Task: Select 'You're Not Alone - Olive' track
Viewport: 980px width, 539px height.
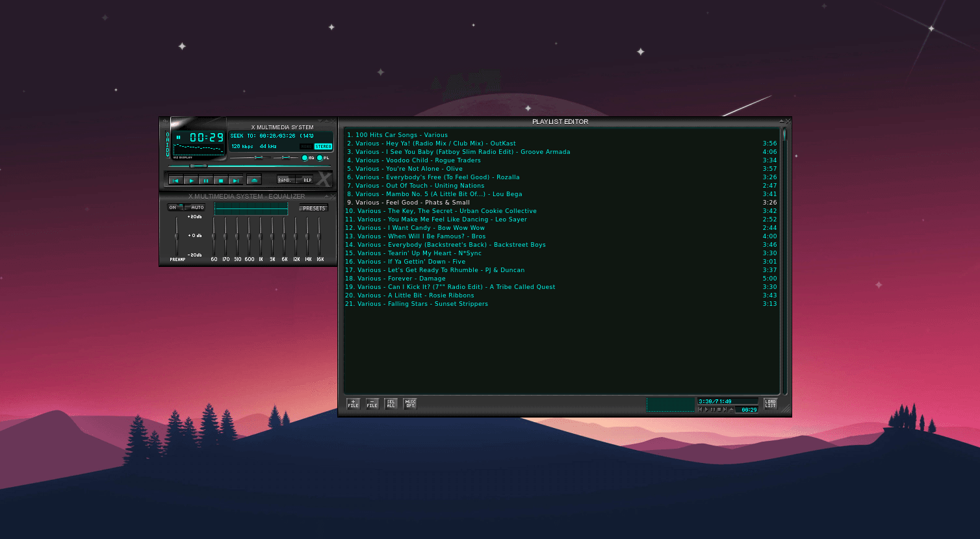Action: click(x=561, y=169)
